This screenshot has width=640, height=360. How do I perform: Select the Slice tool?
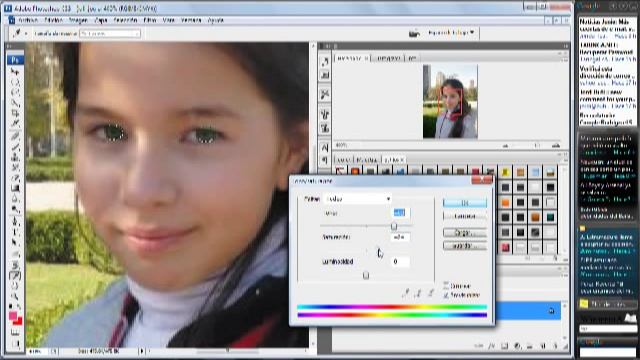coord(15,123)
